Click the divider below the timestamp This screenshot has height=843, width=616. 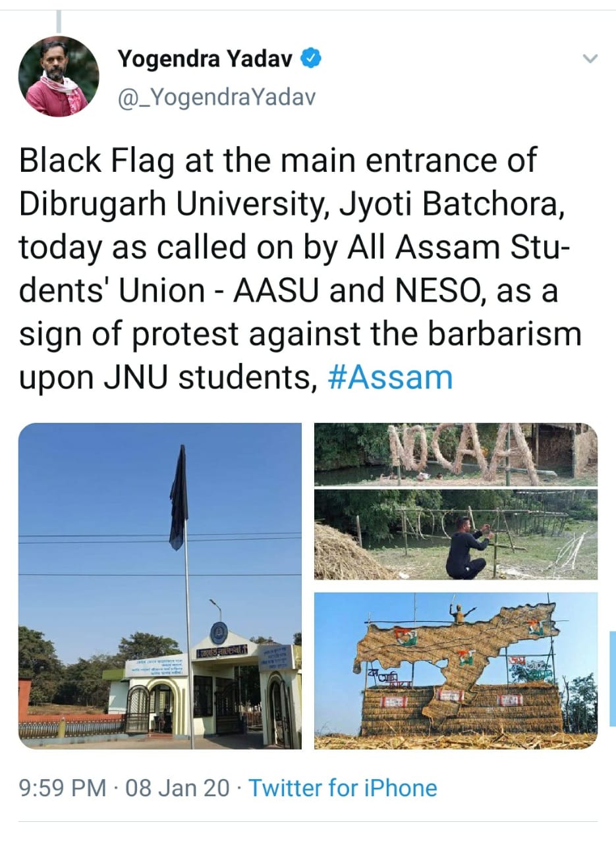pos(308,821)
